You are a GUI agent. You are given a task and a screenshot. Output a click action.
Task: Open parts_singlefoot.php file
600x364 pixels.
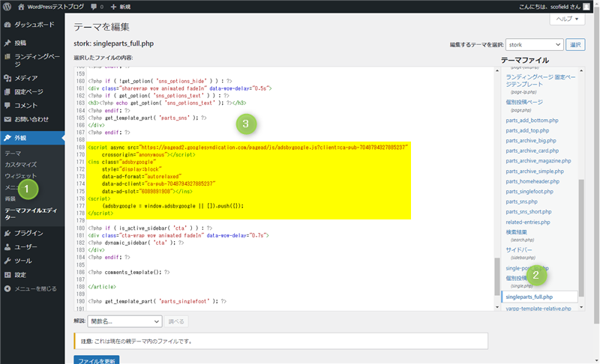point(529,191)
